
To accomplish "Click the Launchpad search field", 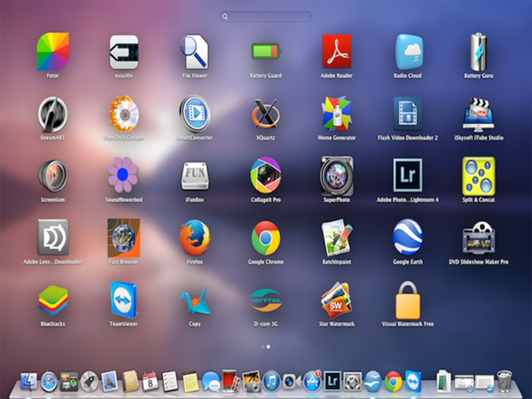I will pos(266,17).
